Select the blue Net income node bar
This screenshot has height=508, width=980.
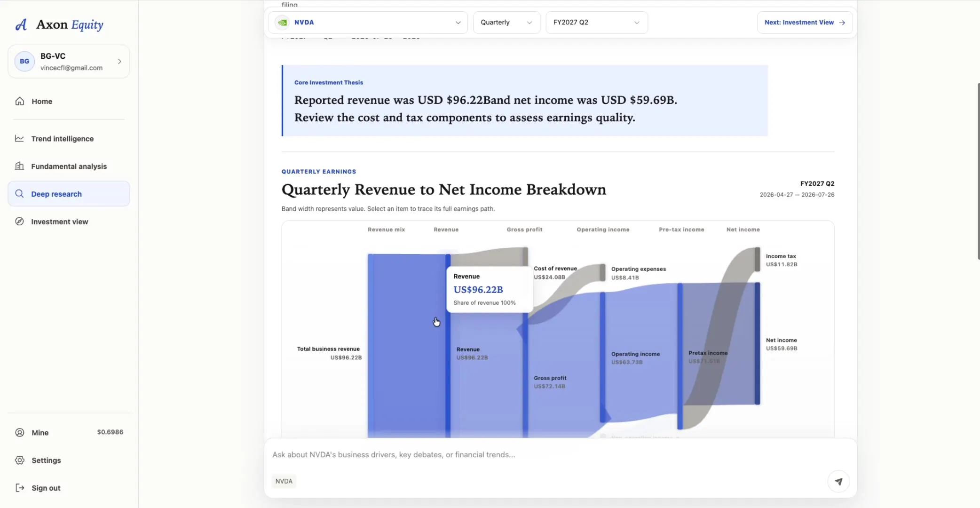pyautogui.click(x=757, y=343)
